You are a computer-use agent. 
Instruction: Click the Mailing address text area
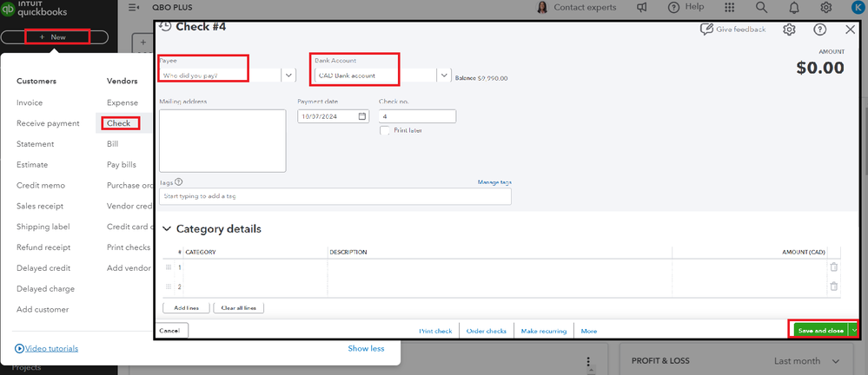pos(222,141)
